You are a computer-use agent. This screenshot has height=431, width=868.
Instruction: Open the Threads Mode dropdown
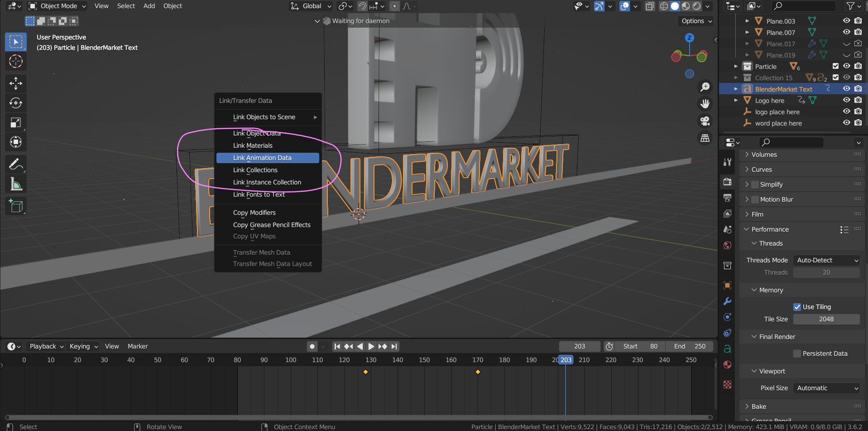click(826, 260)
